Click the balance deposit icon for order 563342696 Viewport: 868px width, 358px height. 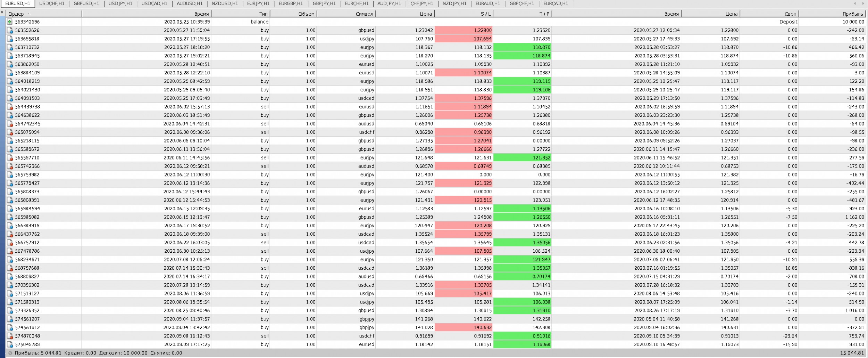[x=10, y=22]
